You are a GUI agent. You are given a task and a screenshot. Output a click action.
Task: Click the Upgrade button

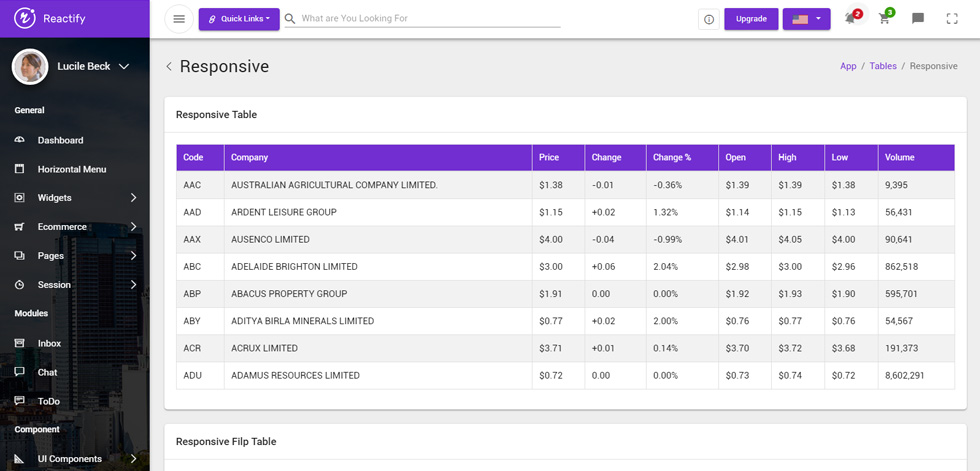(751, 19)
